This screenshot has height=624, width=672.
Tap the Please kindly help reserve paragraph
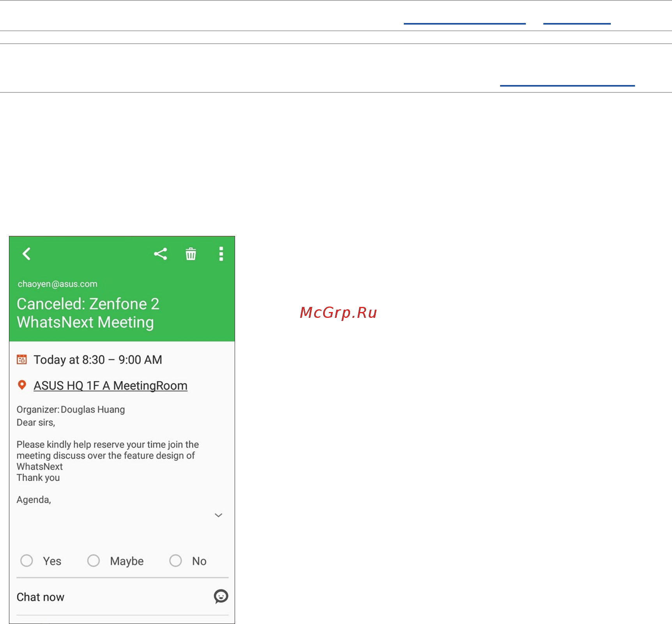pyautogui.click(x=108, y=456)
